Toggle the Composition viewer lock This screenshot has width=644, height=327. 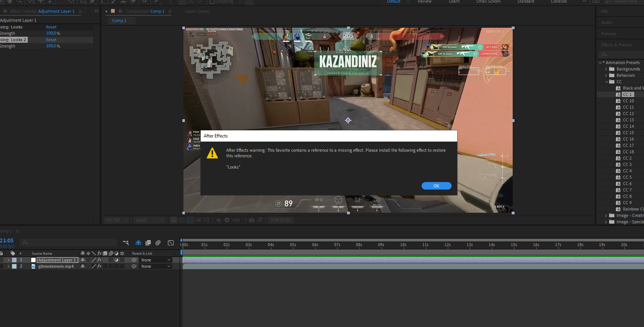click(120, 11)
